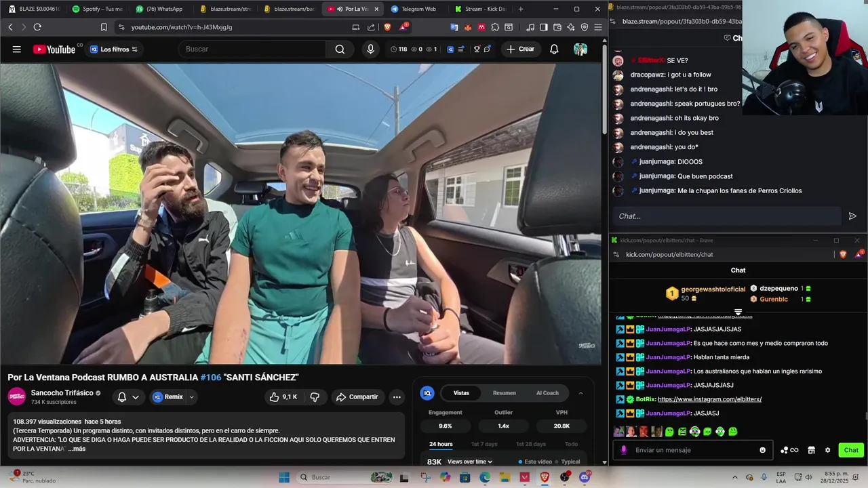Like the video with 9,1 K likes
Viewport: 868px width, 488px height.
(x=283, y=397)
